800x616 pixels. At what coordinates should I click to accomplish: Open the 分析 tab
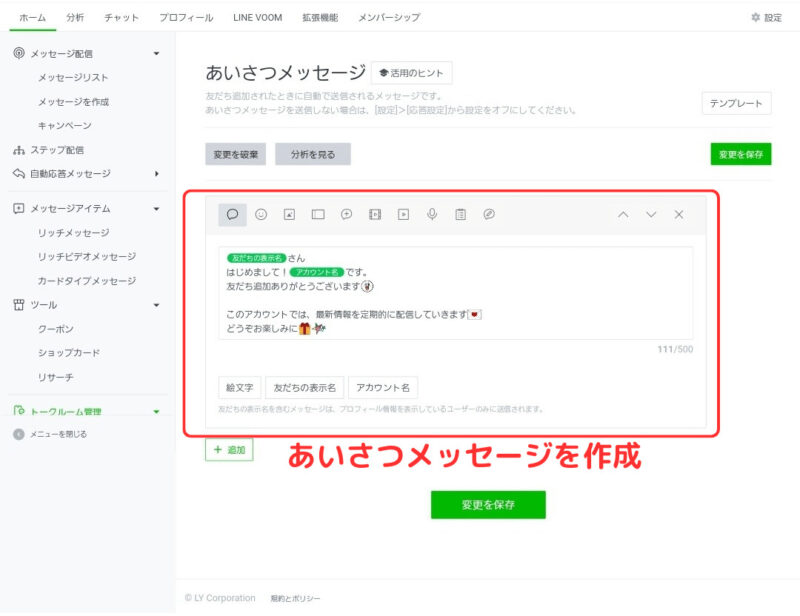(x=75, y=17)
